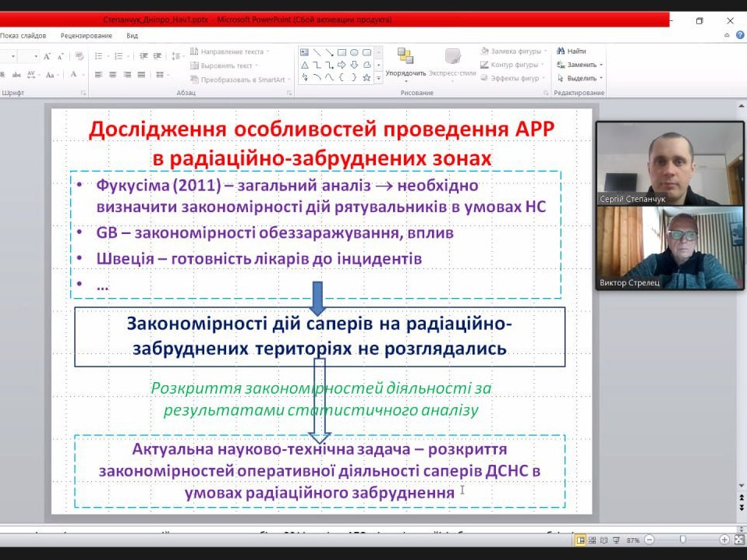Click the zoom slider handle
This screenshot has height=560, width=747.
click(x=683, y=540)
